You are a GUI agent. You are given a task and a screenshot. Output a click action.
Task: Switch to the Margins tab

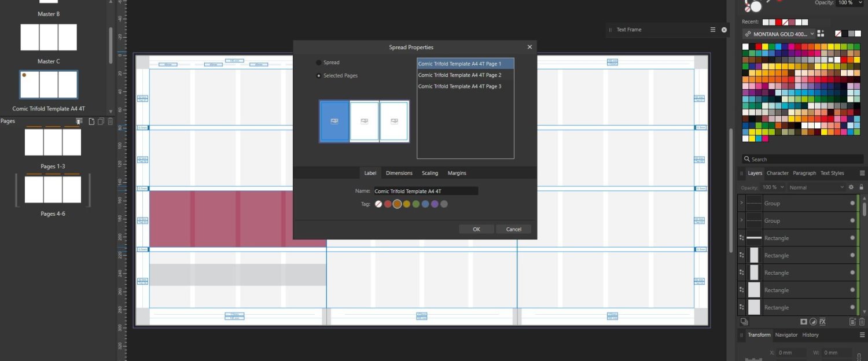457,173
